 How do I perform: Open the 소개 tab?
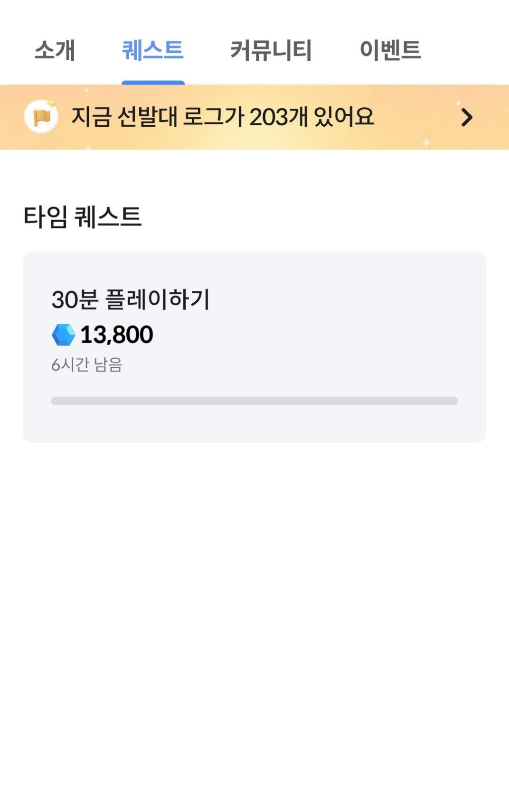(55, 50)
